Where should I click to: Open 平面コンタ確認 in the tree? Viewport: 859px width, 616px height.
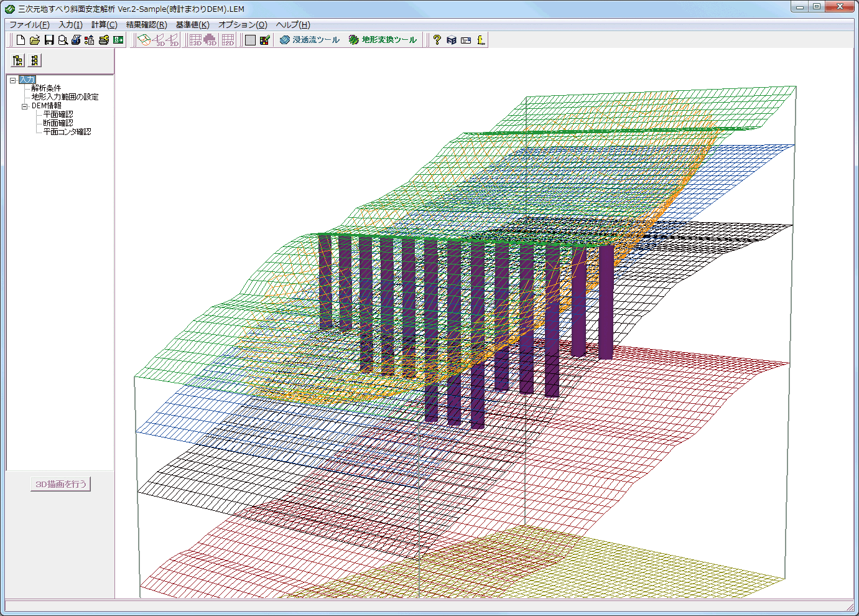click(67, 132)
